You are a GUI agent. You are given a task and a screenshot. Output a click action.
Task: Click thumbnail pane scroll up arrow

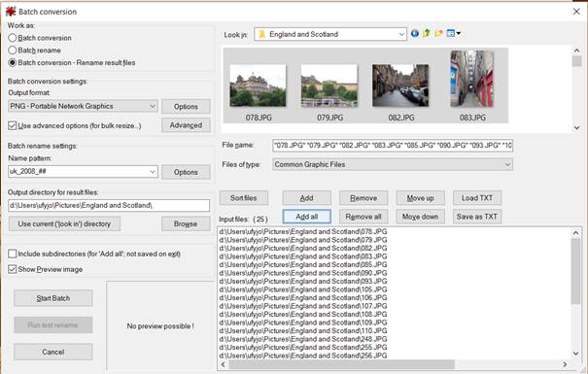576,51
